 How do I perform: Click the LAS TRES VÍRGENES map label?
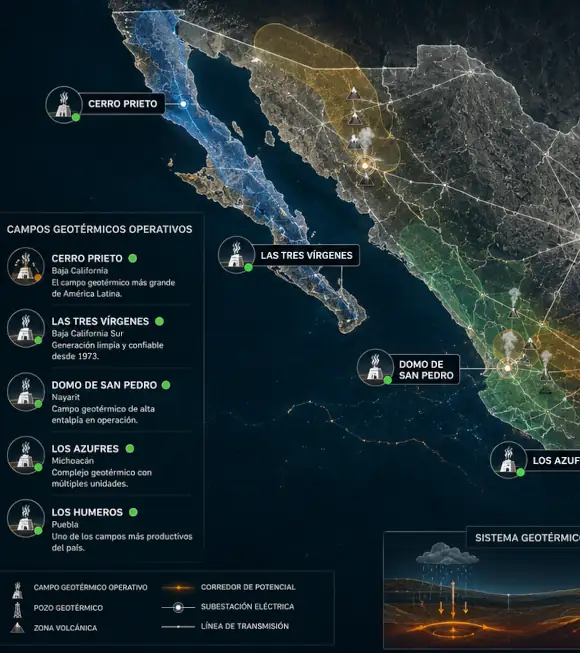pos(306,255)
